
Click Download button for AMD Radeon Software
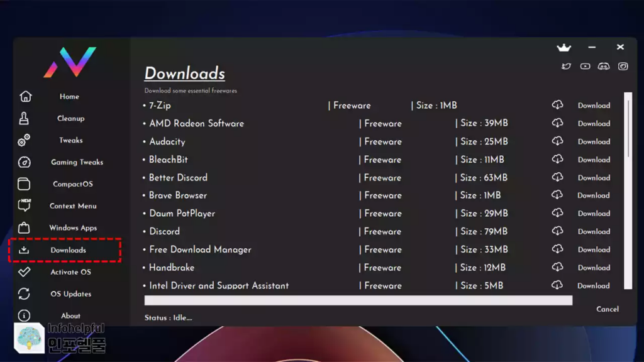click(594, 124)
